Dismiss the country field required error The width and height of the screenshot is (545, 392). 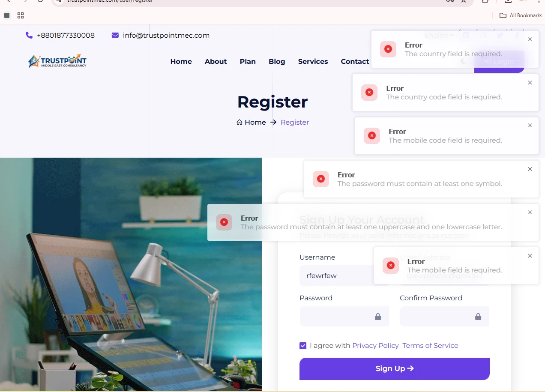(530, 39)
